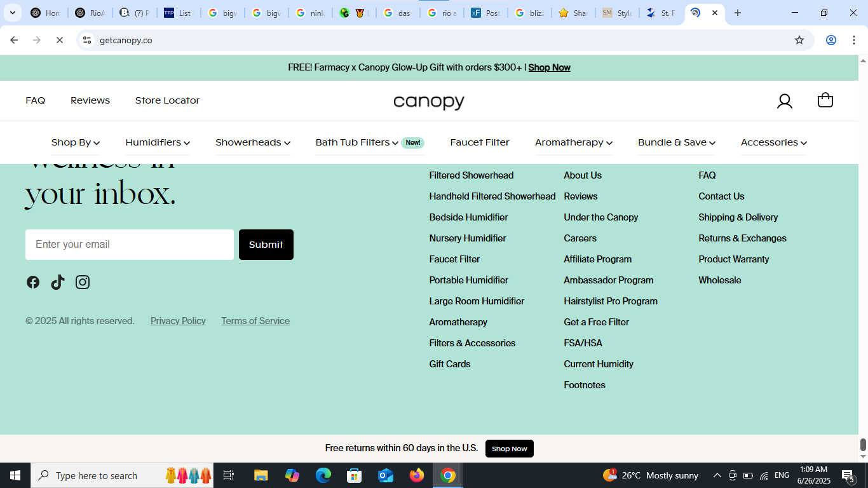This screenshot has width=868, height=488.
Task: Open Wholesale footer link
Action: coord(720,280)
